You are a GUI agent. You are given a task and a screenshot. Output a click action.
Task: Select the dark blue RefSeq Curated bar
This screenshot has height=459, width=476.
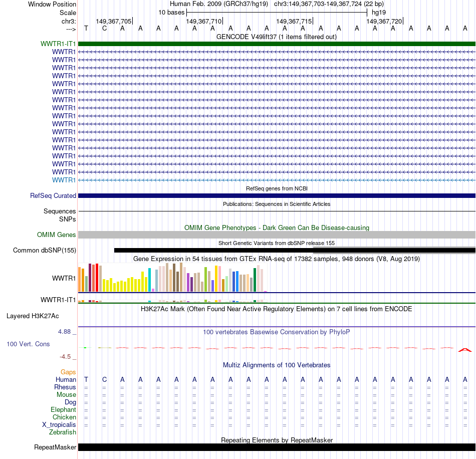(x=277, y=196)
